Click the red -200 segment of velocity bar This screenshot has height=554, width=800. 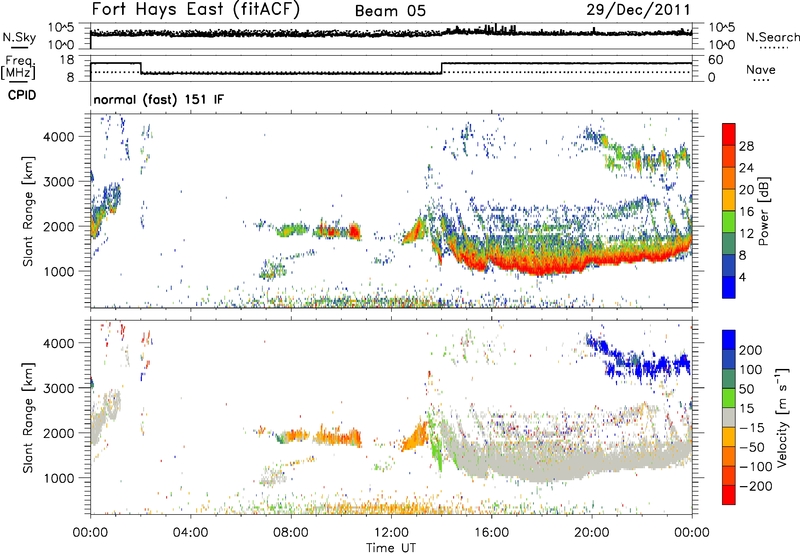(x=729, y=495)
